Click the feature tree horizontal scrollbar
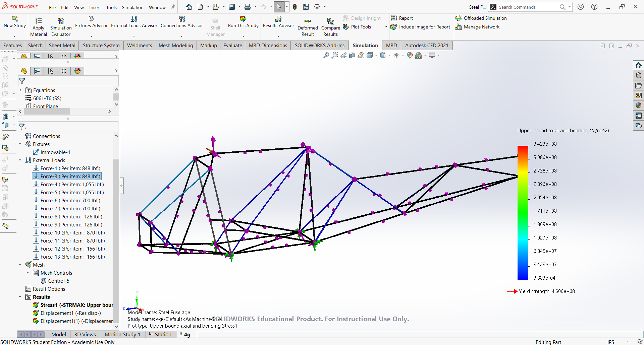 [47, 111]
